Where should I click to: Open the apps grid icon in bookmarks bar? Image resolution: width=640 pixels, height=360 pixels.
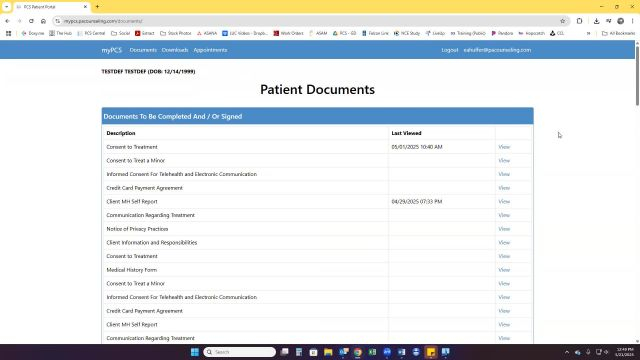click(9, 33)
